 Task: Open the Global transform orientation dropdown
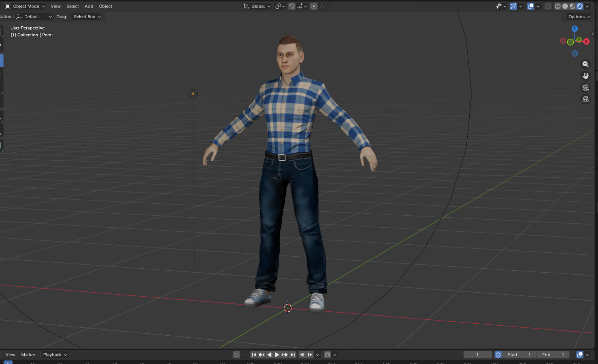[x=257, y=6]
